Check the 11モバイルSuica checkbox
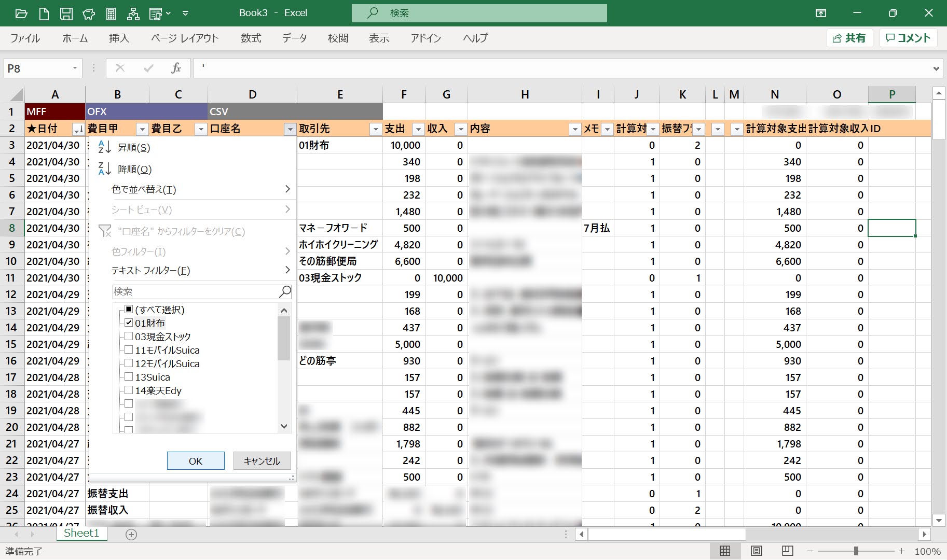This screenshot has height=560, width=947. pos(129,349)
